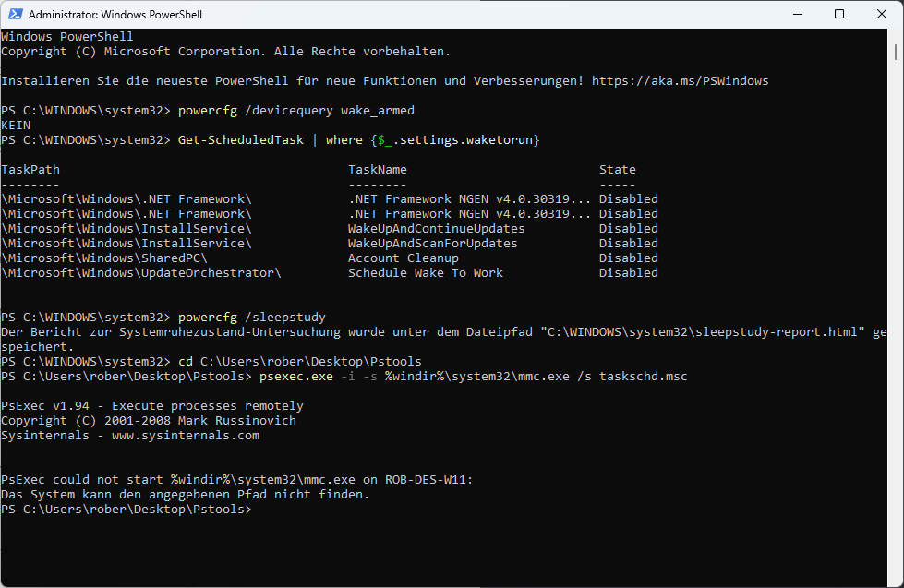Click 'WakeUpAndScanForUpdates' task name
Screen dimensions: 904x588
point(432,244)
